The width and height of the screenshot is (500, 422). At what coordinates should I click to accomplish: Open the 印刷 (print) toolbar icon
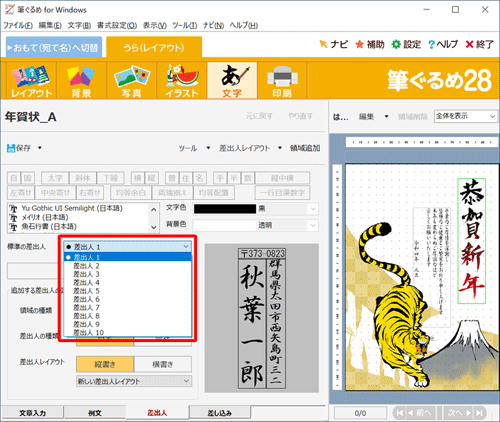click(x=282, y=81)
